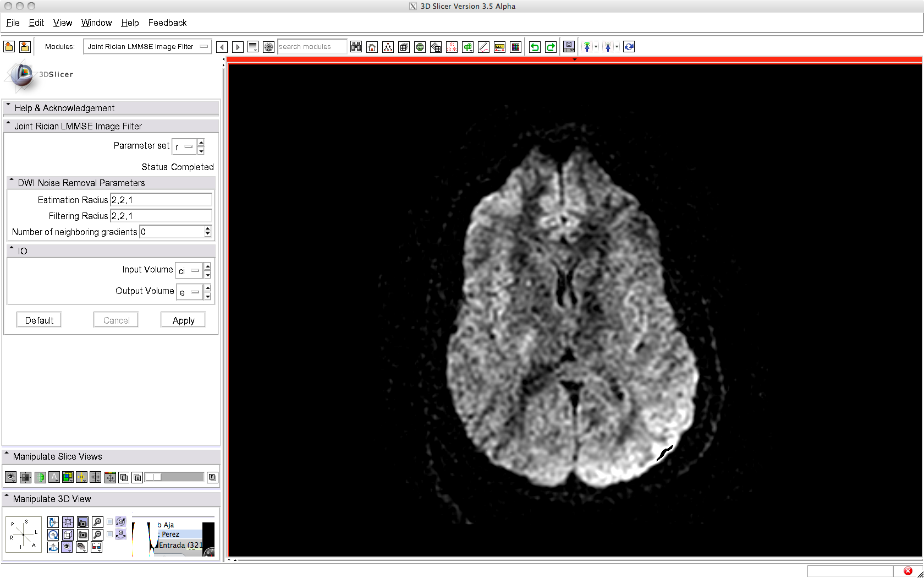Open the View menu
Screen dimensions: 924x578
click(62, 23)
